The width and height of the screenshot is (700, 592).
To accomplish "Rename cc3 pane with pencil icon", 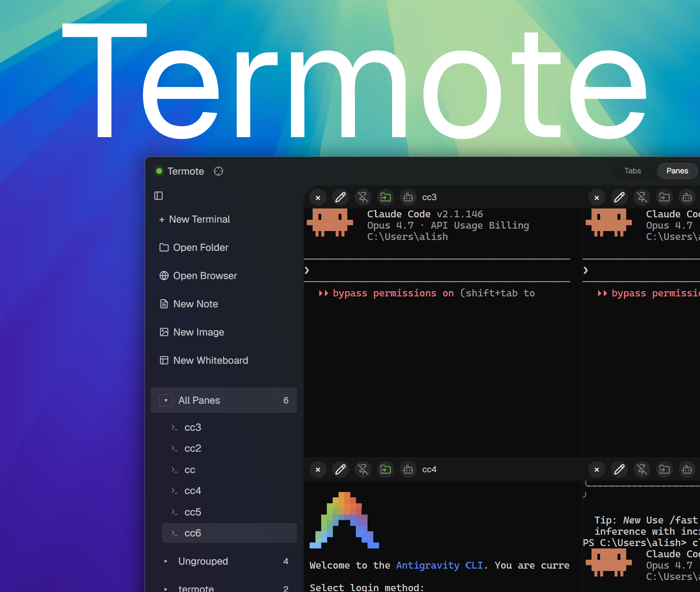I will [x=341, y=197].
